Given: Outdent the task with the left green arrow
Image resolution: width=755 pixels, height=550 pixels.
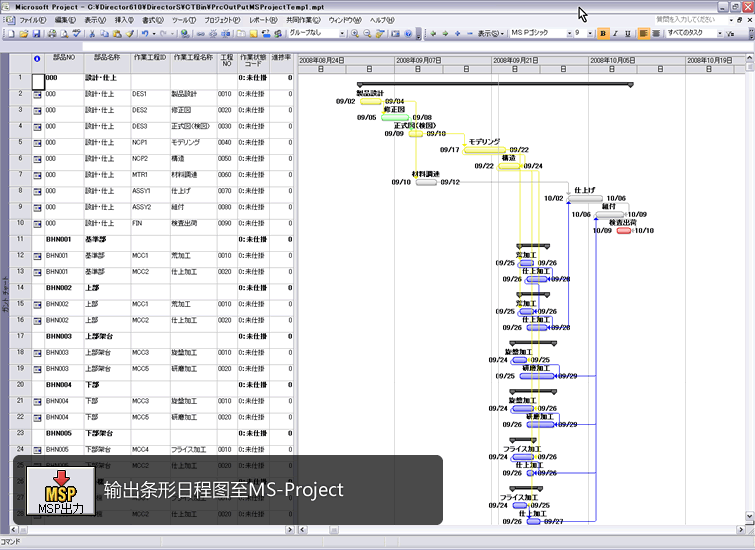Looking at the screenshot, I should click(433, 34).
